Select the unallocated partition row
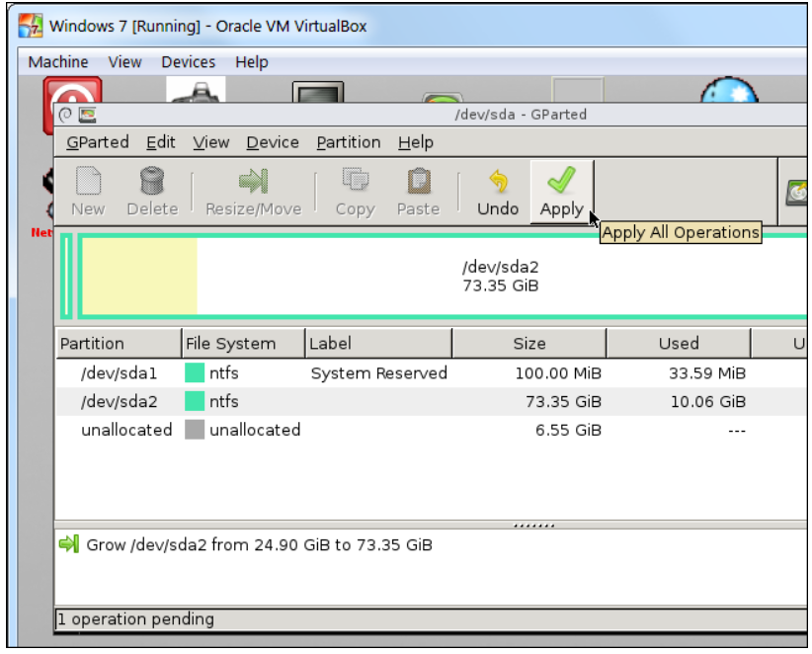Image resolution: width=812 pixels, height=654 pixels. pos(431,430)
